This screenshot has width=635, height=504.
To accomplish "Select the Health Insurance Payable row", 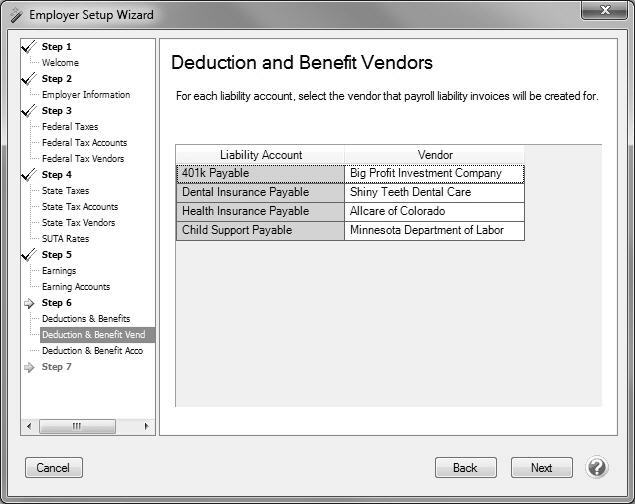I will click(x=260, y=211).
